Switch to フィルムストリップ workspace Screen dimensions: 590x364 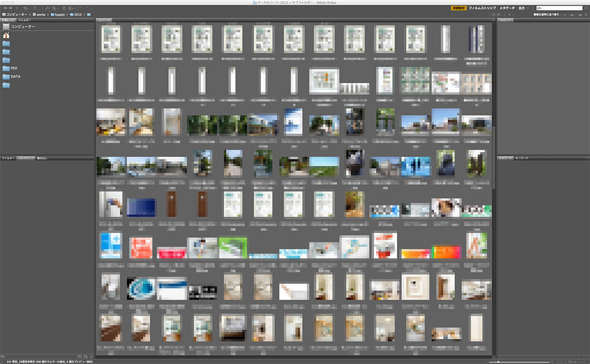pyautogui.click(x=483, y=8)
